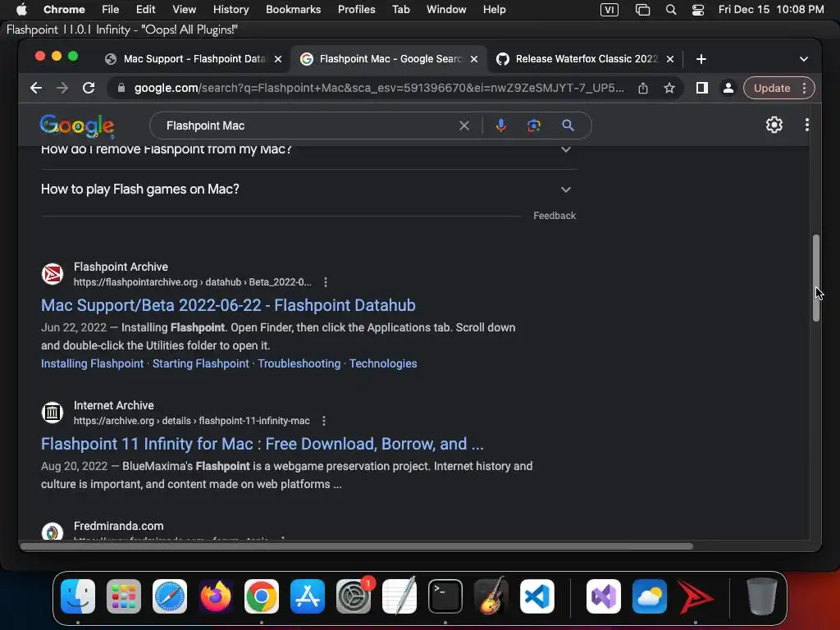Viewport: 840px width, 630px height.
Task: Share this page via address bar icon
Action: click(643, 88)
